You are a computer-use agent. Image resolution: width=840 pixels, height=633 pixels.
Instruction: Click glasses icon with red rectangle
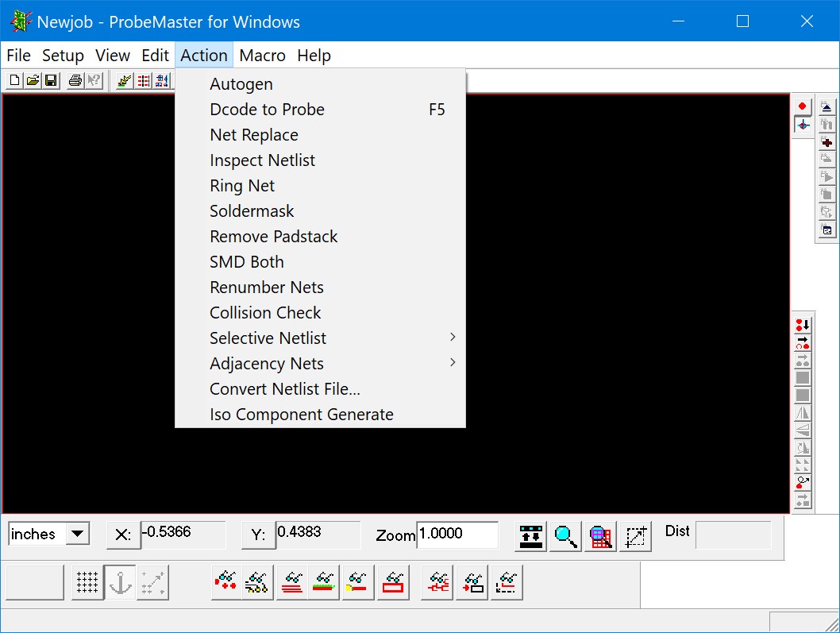(x=393, y=582)
